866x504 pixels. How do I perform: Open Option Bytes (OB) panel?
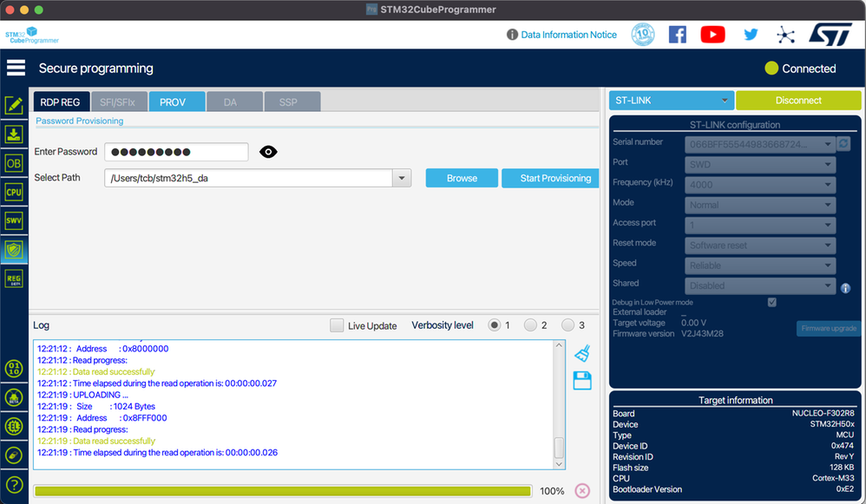14,163
